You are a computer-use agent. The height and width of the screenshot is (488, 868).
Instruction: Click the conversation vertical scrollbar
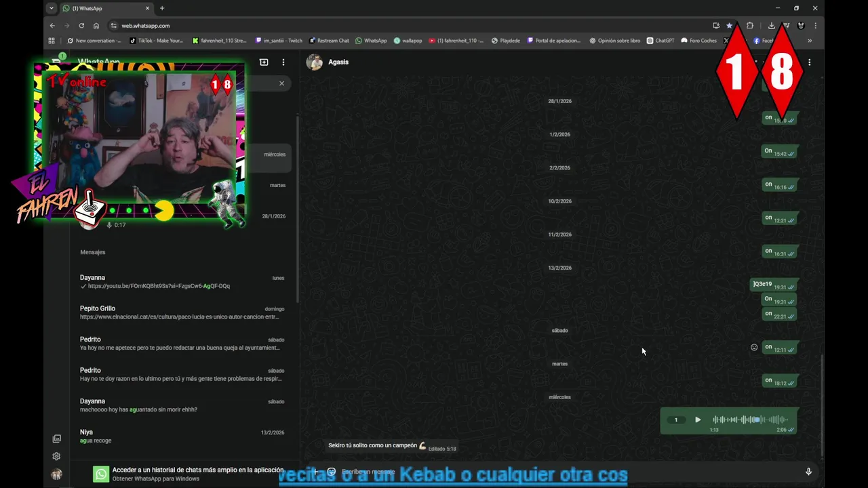[x=822, y=405]
